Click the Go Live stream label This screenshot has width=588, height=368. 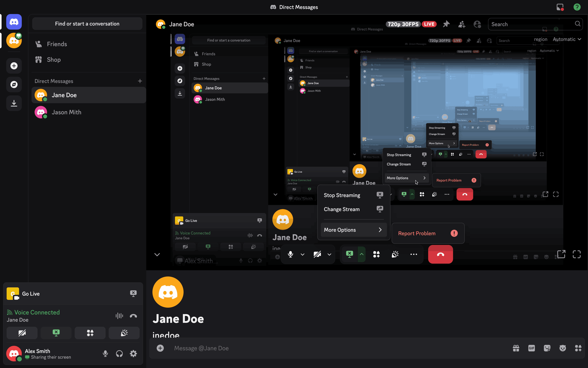(x=31, y=294)
